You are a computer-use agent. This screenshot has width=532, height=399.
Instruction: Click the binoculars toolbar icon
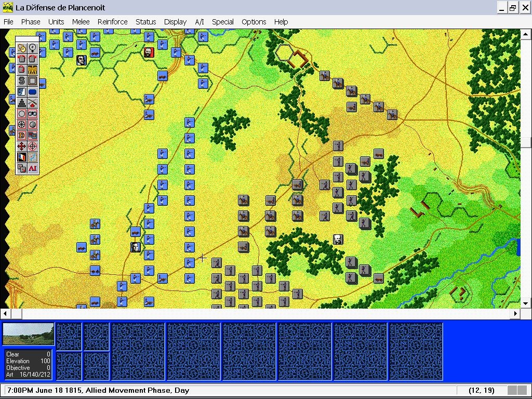[33, 114]
